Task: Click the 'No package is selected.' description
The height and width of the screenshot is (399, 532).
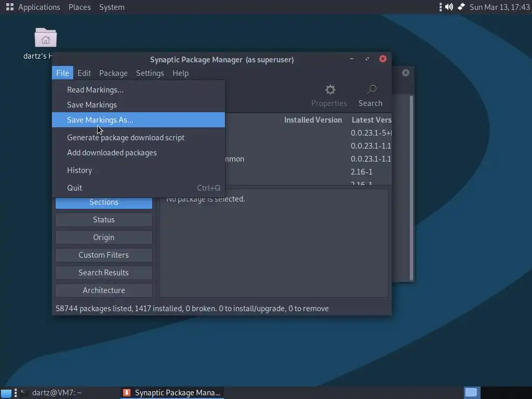Action: coord(205,199)
